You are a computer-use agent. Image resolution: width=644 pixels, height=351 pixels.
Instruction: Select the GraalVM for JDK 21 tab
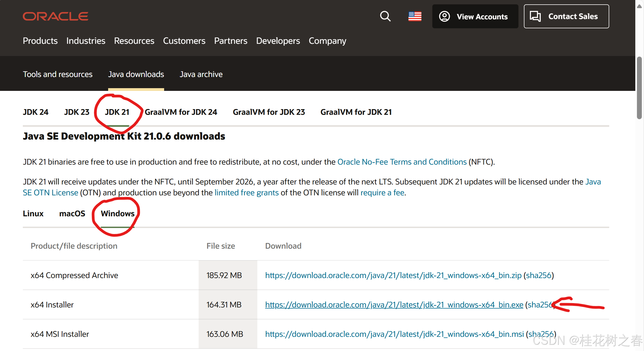pyautogui.click(x=356, y=112)
